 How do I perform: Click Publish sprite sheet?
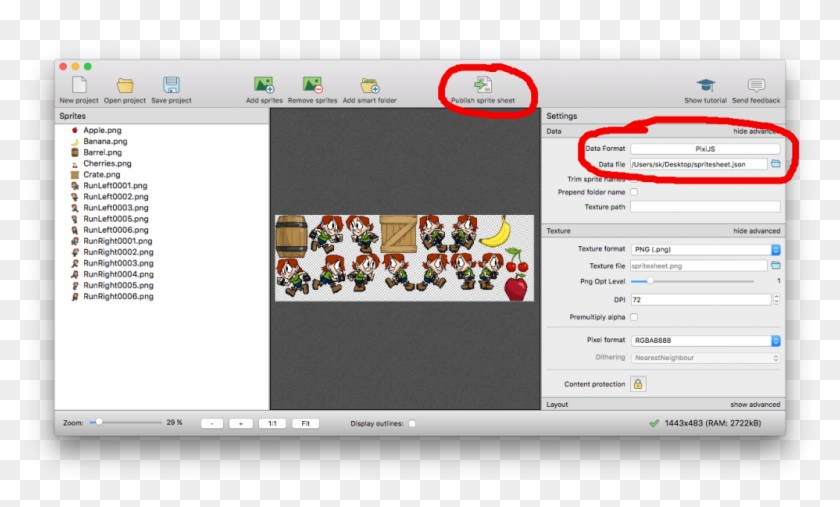point(483,90)
